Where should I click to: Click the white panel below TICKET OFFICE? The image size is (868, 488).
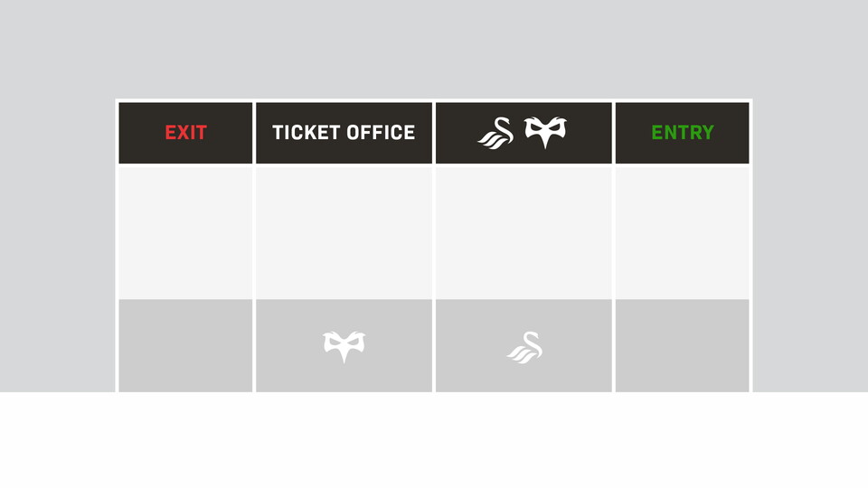(x=344, y=232)
